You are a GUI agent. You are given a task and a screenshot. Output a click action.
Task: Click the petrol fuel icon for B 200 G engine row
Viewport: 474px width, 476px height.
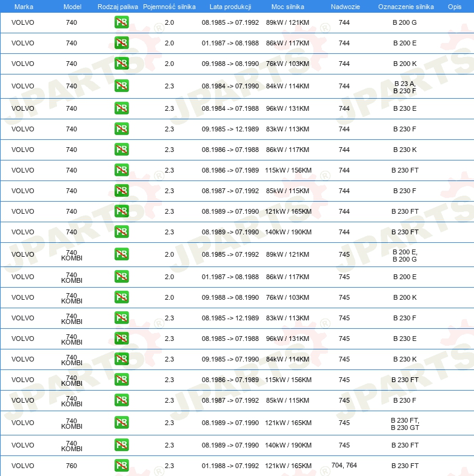click(122, 22)
